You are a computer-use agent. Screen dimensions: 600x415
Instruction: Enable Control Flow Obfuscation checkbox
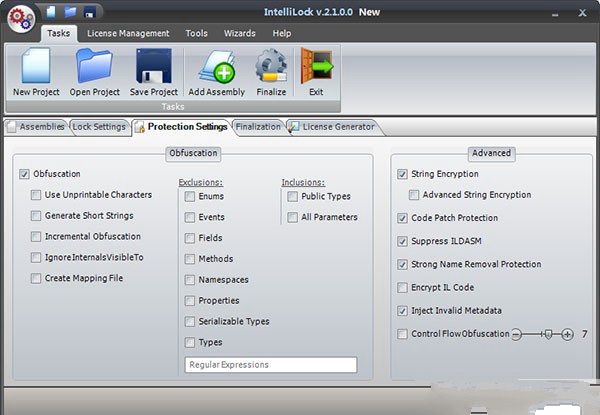click(402, 334)
